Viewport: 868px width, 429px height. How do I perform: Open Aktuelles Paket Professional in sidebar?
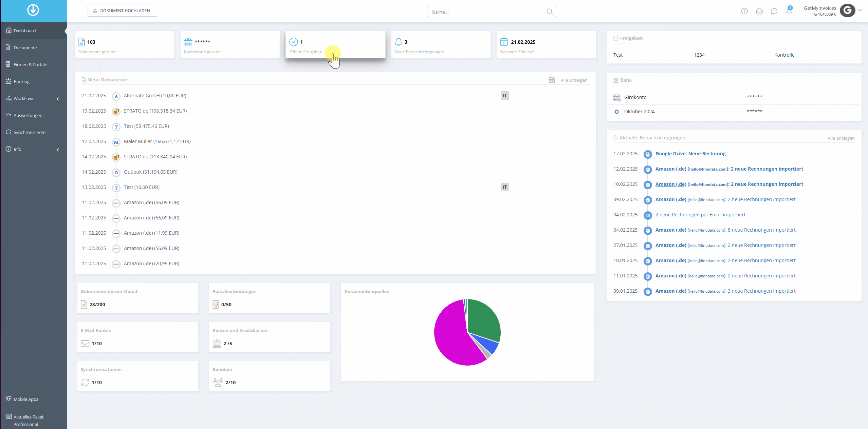pos(33,421)
